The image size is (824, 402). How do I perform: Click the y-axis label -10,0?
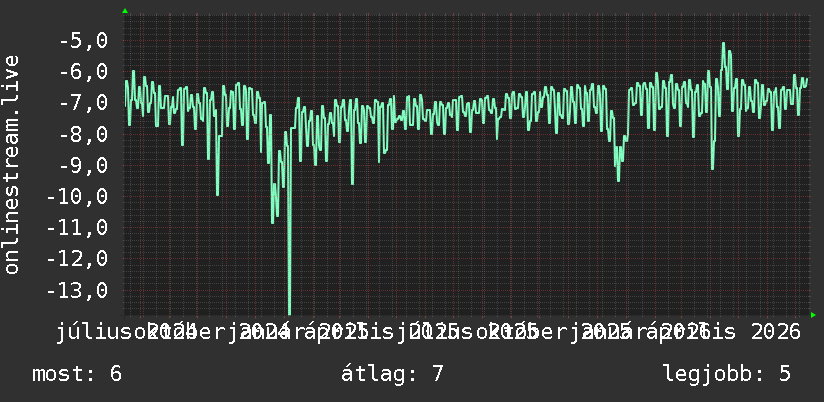pyautogui.click(x=77, y=197)
